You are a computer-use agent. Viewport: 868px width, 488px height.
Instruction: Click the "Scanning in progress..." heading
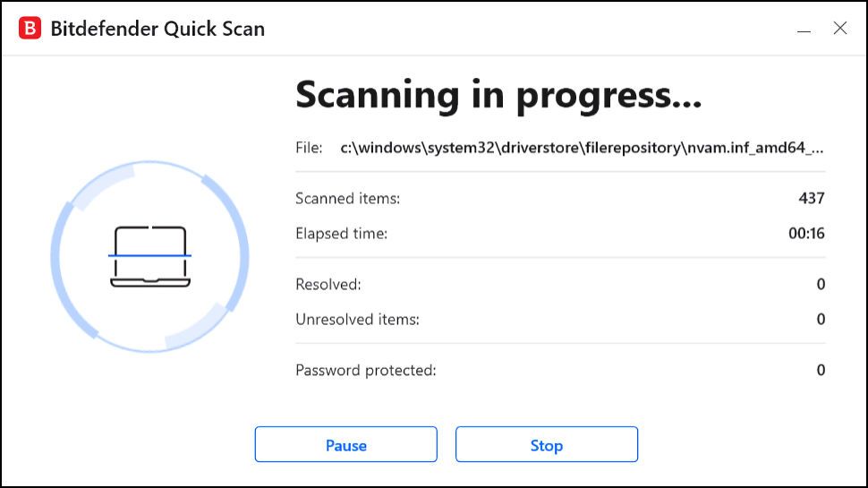[498, 94]
